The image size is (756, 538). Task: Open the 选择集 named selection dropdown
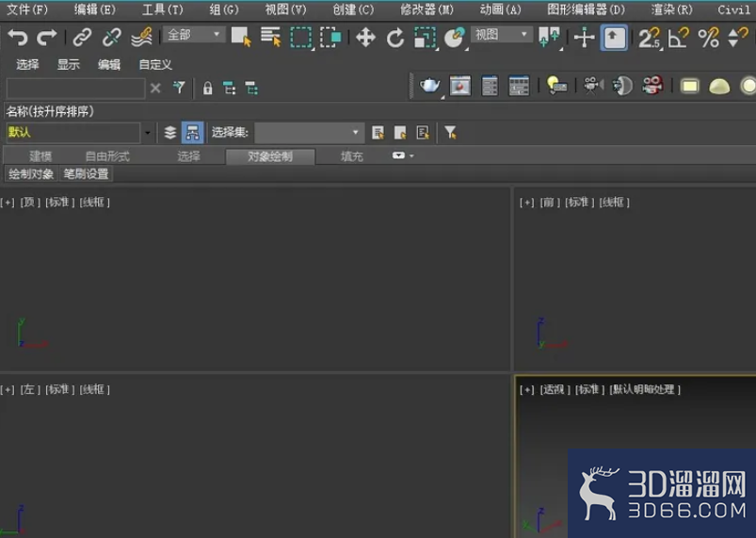coord(309,132)
